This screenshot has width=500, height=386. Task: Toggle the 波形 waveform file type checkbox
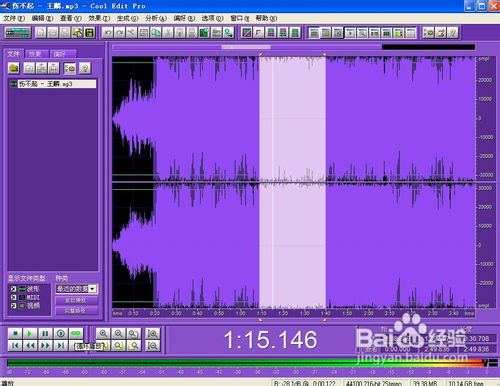tap(13, 289)
